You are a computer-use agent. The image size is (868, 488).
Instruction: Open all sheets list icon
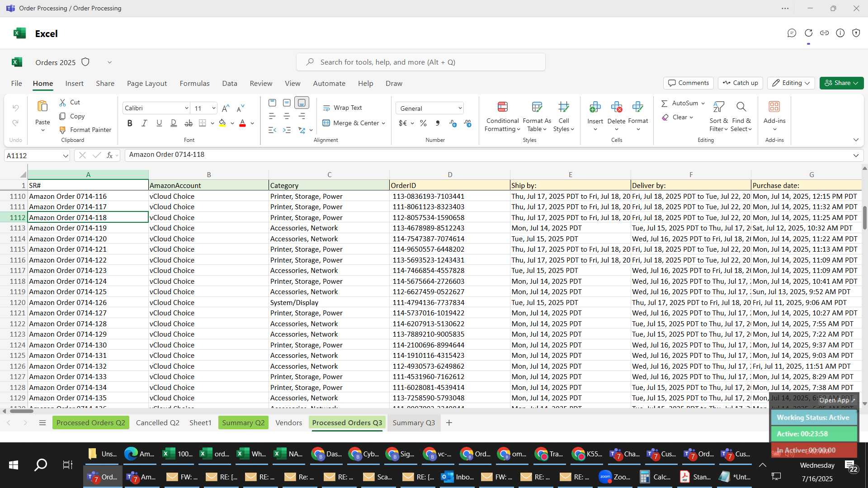coord(42,422)
